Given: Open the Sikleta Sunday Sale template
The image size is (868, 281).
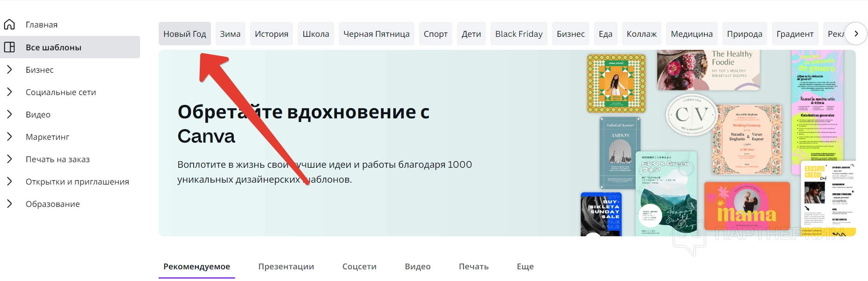Looking at the screenshot, I should click(601, 214).
